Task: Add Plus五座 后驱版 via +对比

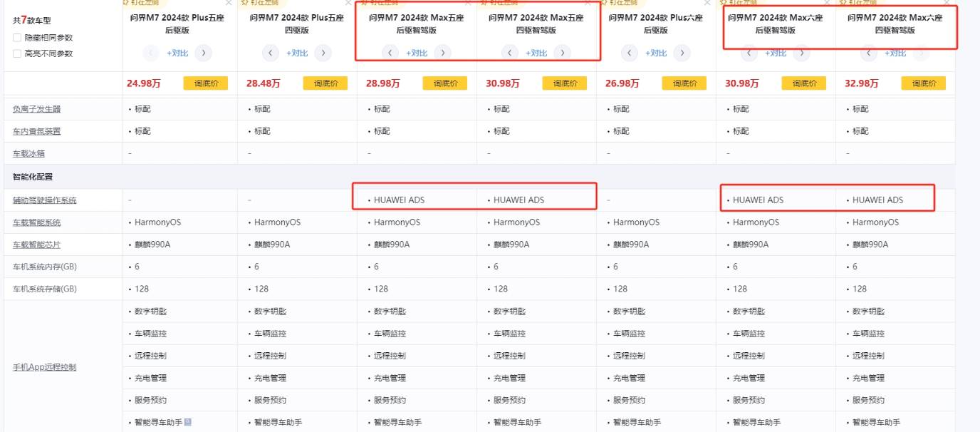Action: click(177, 53)
